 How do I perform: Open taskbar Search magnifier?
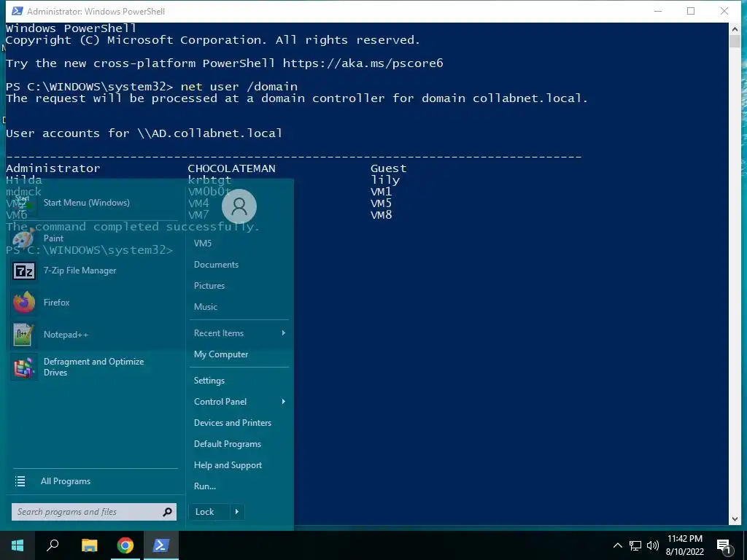pos(53,545)
